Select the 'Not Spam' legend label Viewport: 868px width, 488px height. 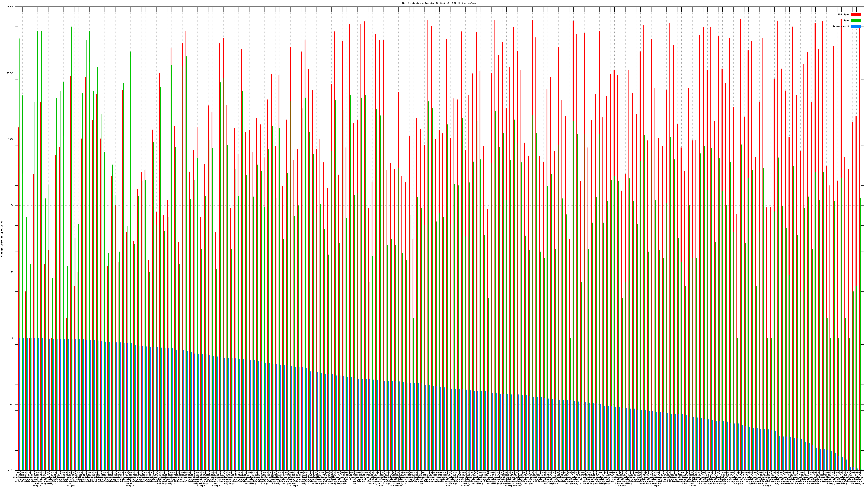(844, 14)
